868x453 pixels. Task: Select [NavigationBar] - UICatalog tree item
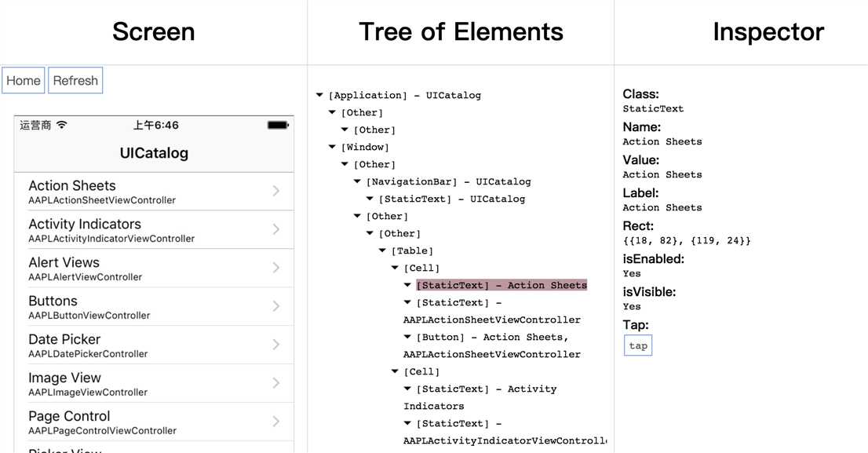(x=448, y=181)
